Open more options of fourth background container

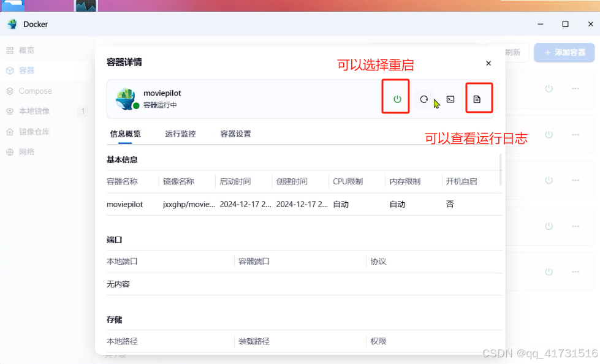click(575, 226)
